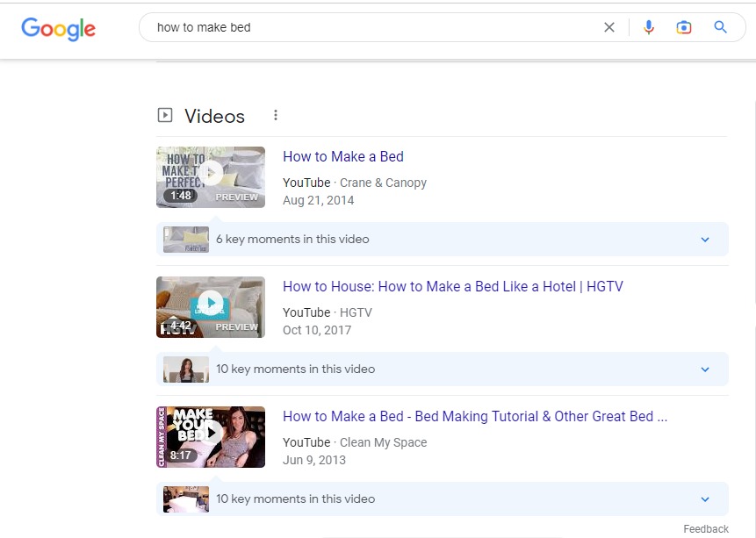Expand Clean My Space video key moments

click(x=705, y=499)
